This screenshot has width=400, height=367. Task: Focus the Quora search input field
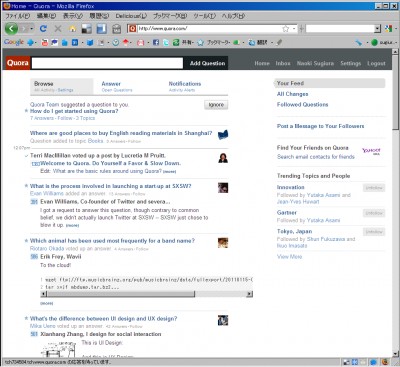tap(107, 63)
